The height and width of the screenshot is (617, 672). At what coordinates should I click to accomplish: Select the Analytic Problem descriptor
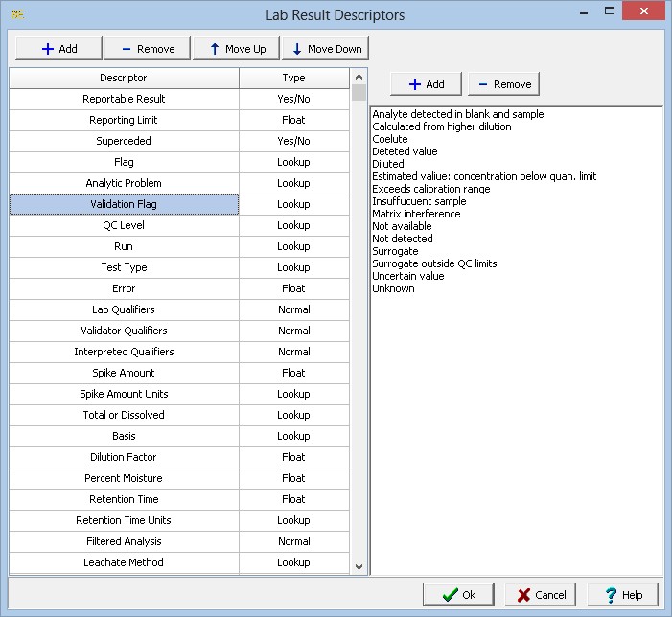(124, 183)
